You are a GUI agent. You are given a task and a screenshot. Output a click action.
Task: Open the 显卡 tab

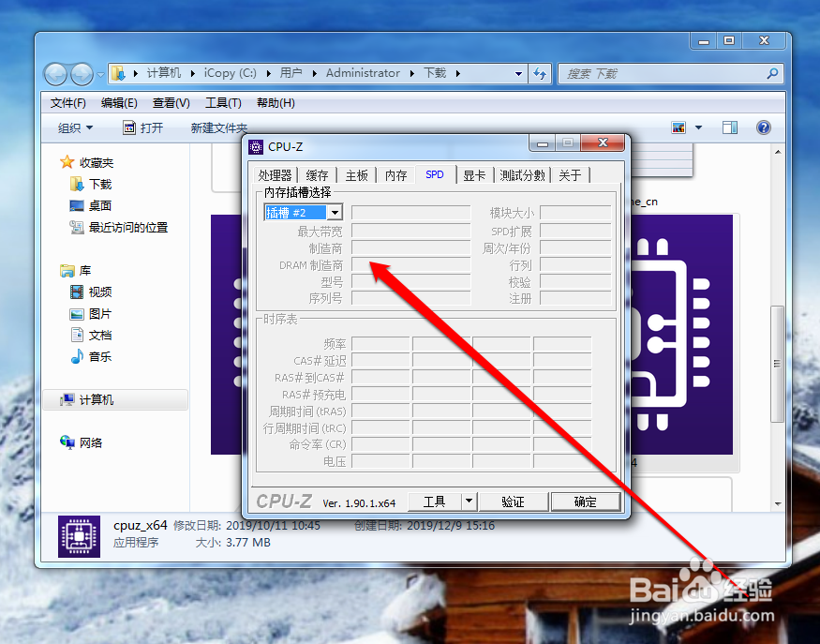point(474,175)
